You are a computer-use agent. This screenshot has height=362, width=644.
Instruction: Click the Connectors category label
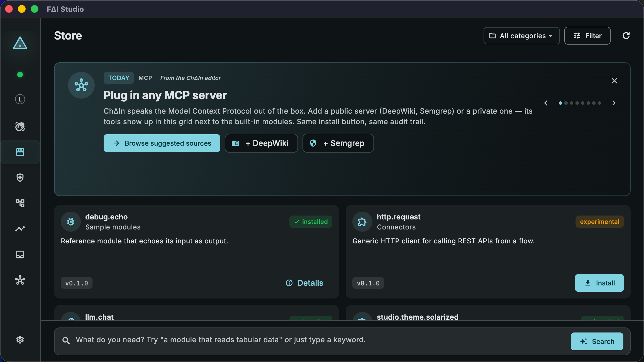396,227
